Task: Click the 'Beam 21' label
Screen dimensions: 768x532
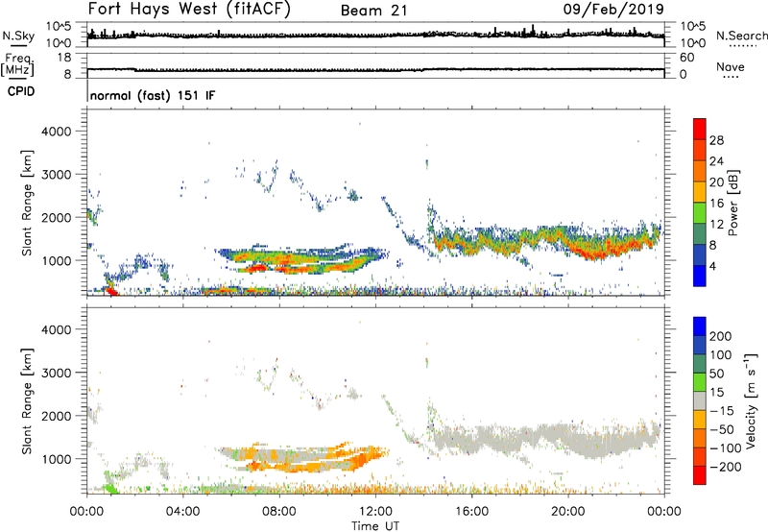Action: (373, 11)
